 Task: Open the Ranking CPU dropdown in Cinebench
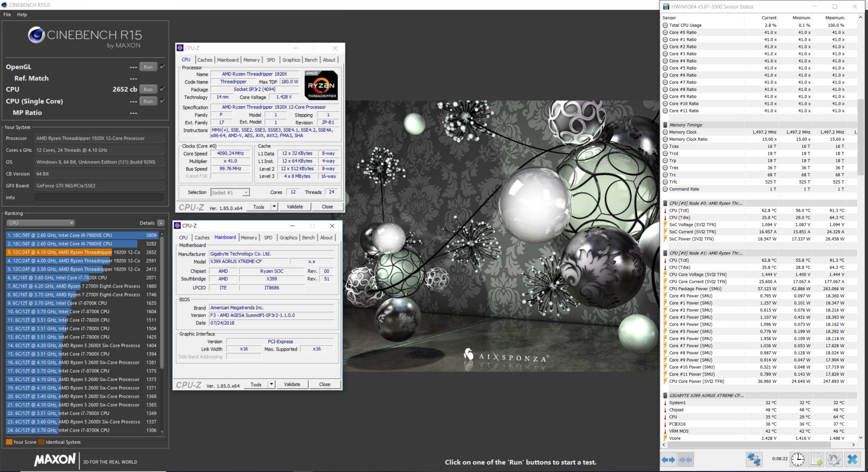(x=40, y=223)
